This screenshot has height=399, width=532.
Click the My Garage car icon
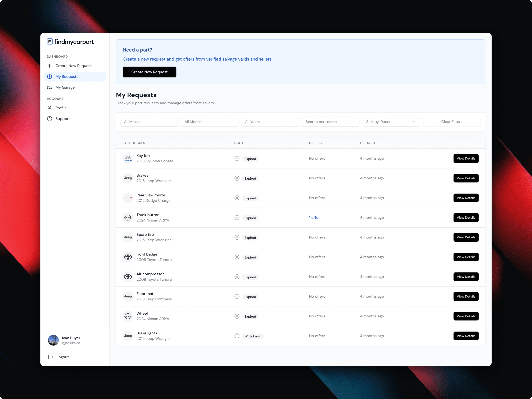tap(50, 87)
